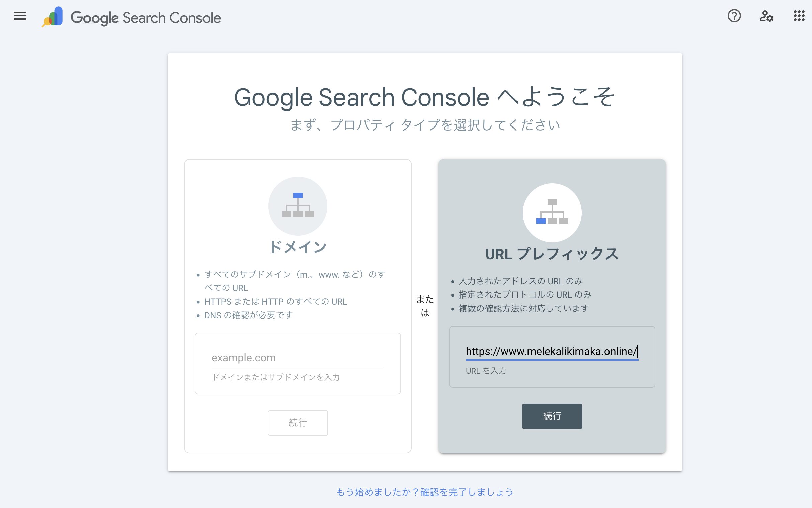Click the ドメインまたはサブドメインを入力 helper text
Image resolution: width=812 pixels, height=508 pixels.
point(275,377)
